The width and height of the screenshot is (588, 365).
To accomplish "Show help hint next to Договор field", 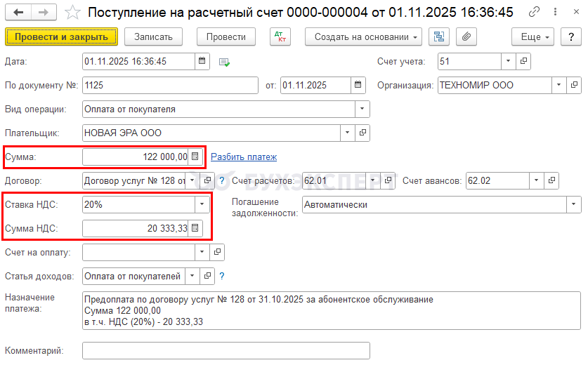I will coord(221,181).
